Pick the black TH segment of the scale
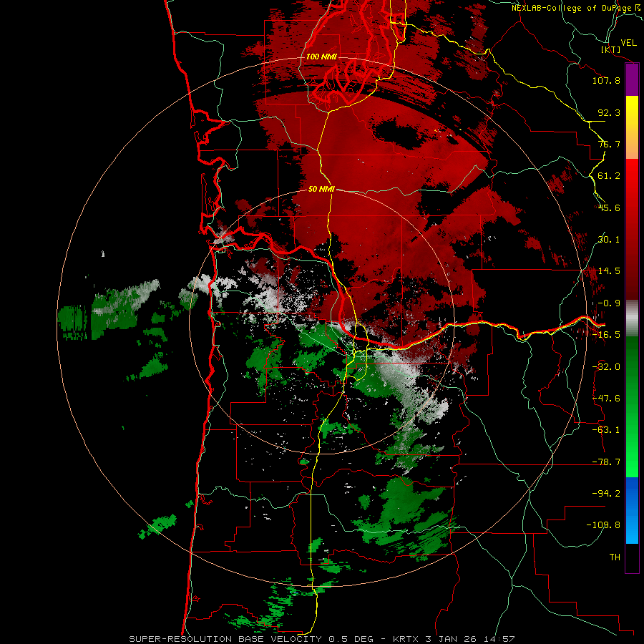Viewport: 644px width, 644px height. [632, 557]
